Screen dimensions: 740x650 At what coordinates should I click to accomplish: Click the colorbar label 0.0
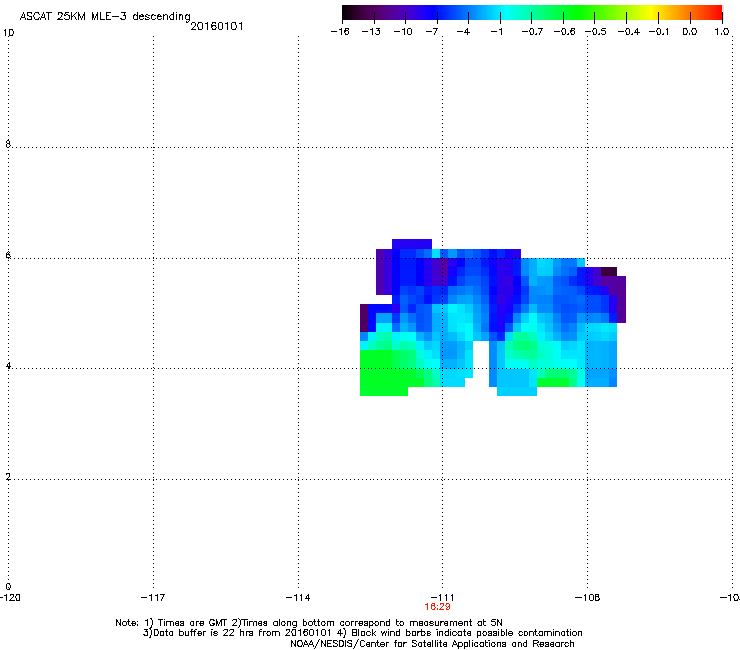coord(690,32)
